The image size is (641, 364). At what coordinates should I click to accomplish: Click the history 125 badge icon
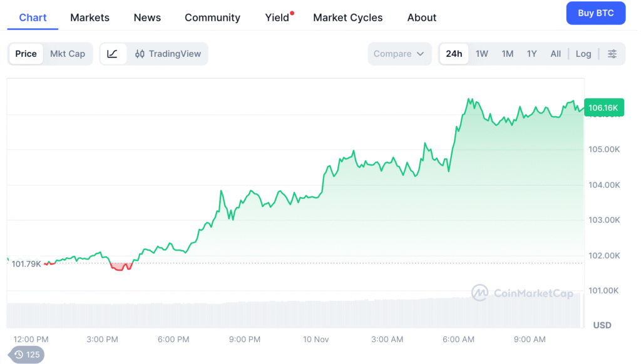point(26,355)
